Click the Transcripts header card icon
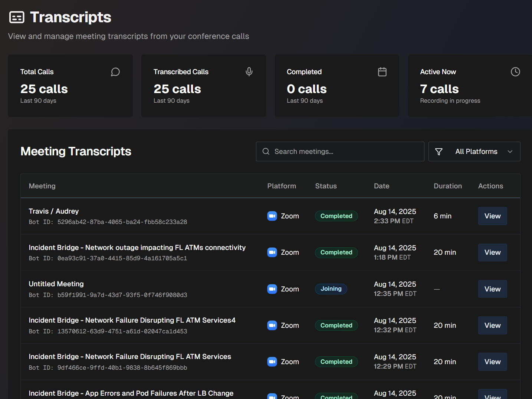This screenshot has height=399, width=532. click(x=17, y=17)
